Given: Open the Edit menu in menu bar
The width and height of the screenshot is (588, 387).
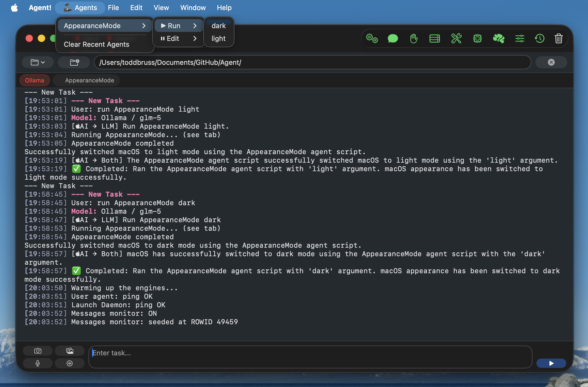Looking at the screenshot, I should pos(136,8).
